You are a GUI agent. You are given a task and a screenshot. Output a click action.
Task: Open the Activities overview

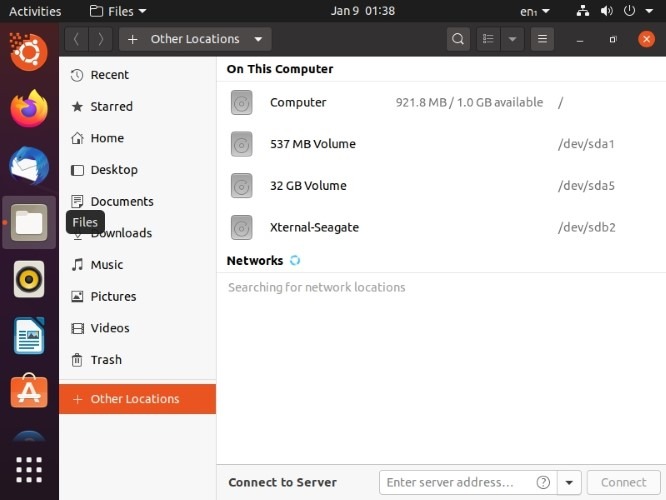(35, 11)
